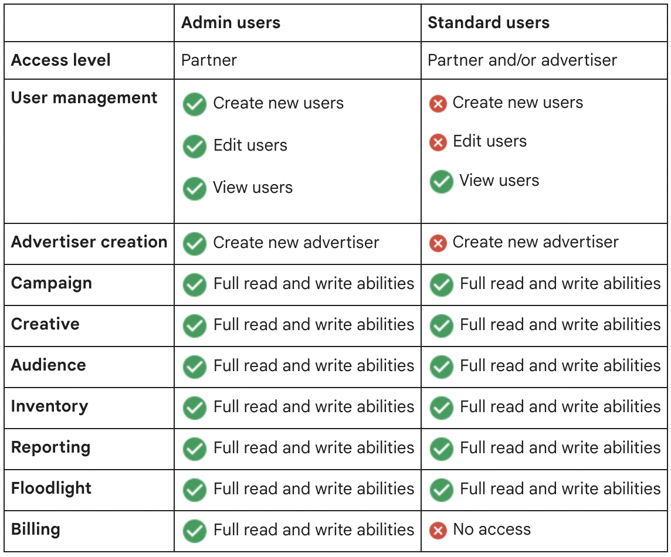Click red X beside Standard 'Edit users'
This screenshot has height=557, width=671.
(x=438, y=142)
